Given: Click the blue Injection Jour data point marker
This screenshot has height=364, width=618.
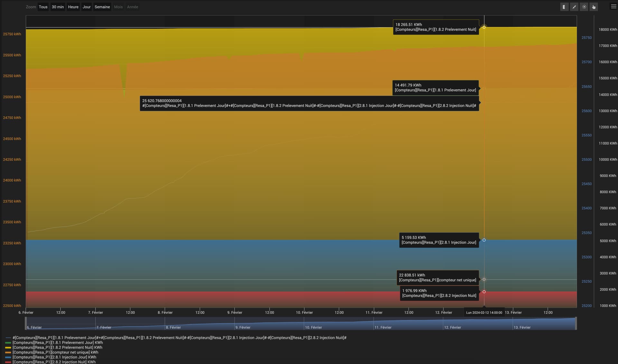Looking at the screenshot, I should 484,240.
